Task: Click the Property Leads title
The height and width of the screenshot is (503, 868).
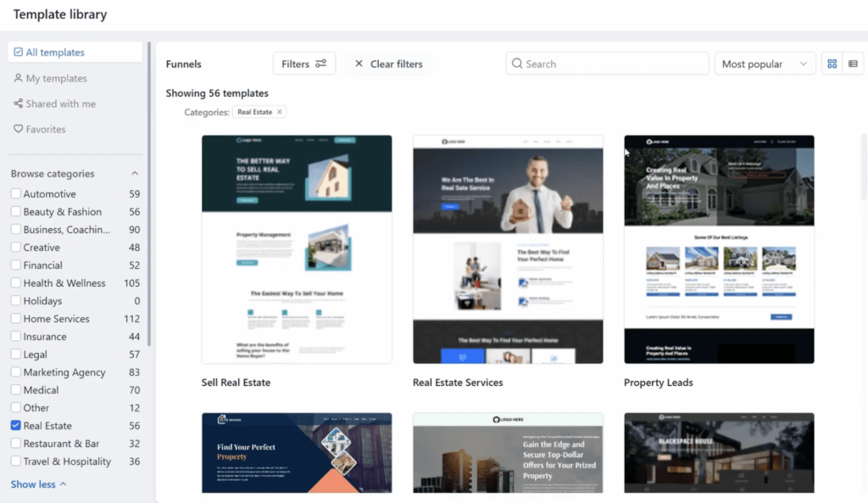Action: pos(658,383)
